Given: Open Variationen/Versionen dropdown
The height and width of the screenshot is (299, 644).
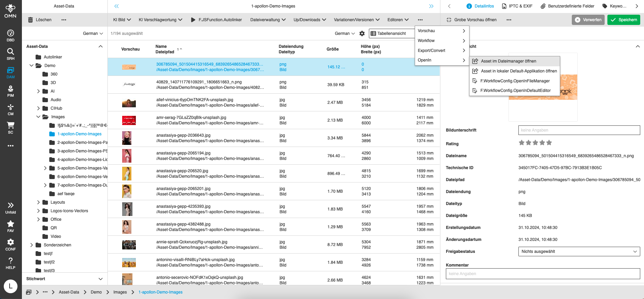Looking at the screenshot, I should pyautogui.click(x=357, y=20).
